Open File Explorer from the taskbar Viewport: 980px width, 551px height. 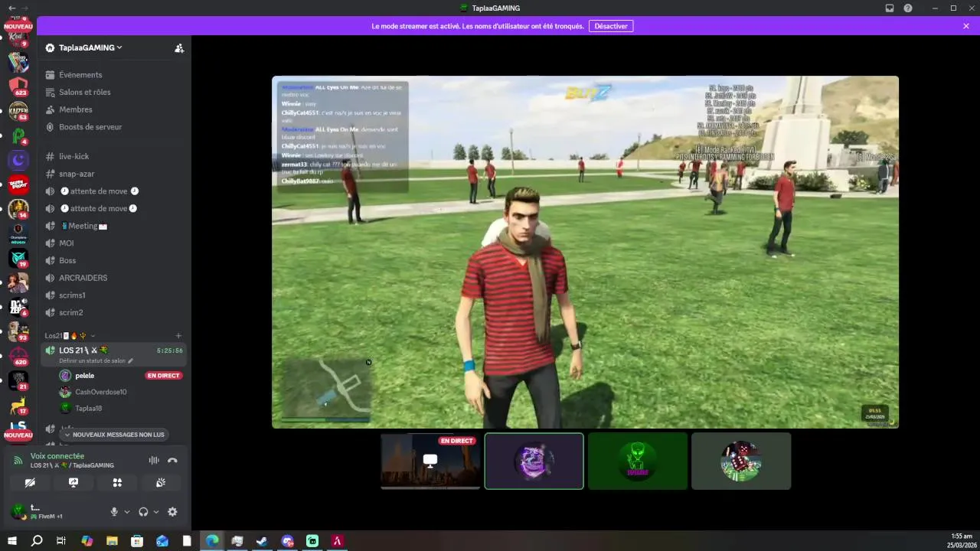(x=112, y=541)
